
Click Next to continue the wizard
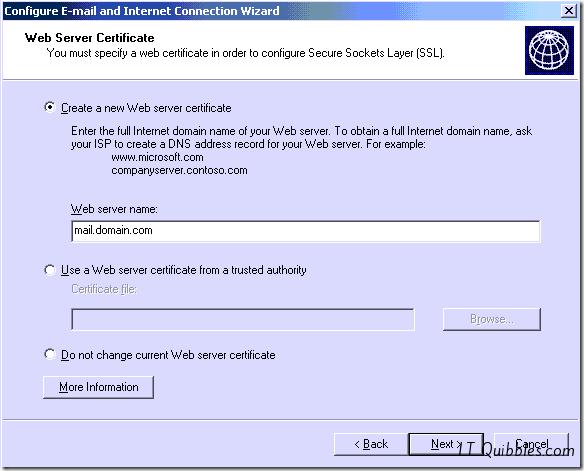pyautogui.click(x=446, y=444)
